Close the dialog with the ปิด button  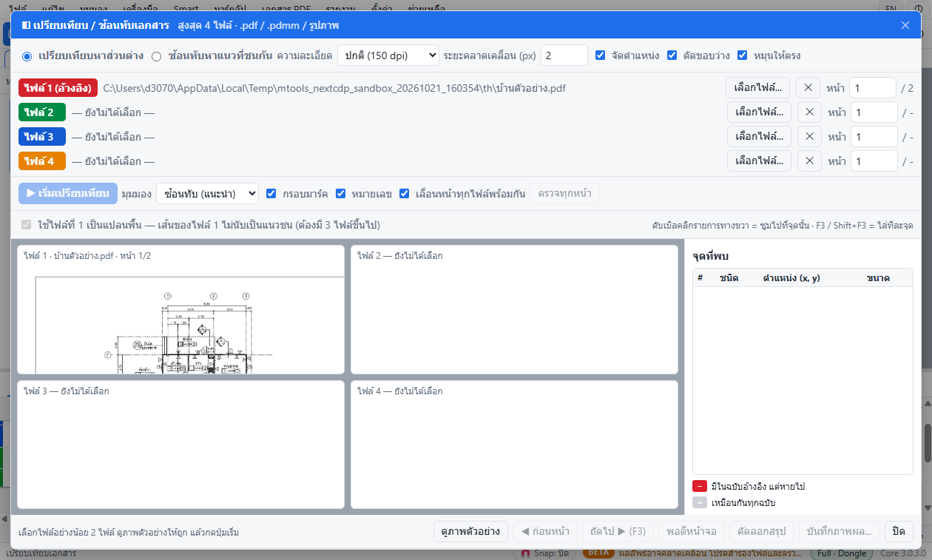pos(899,532)
